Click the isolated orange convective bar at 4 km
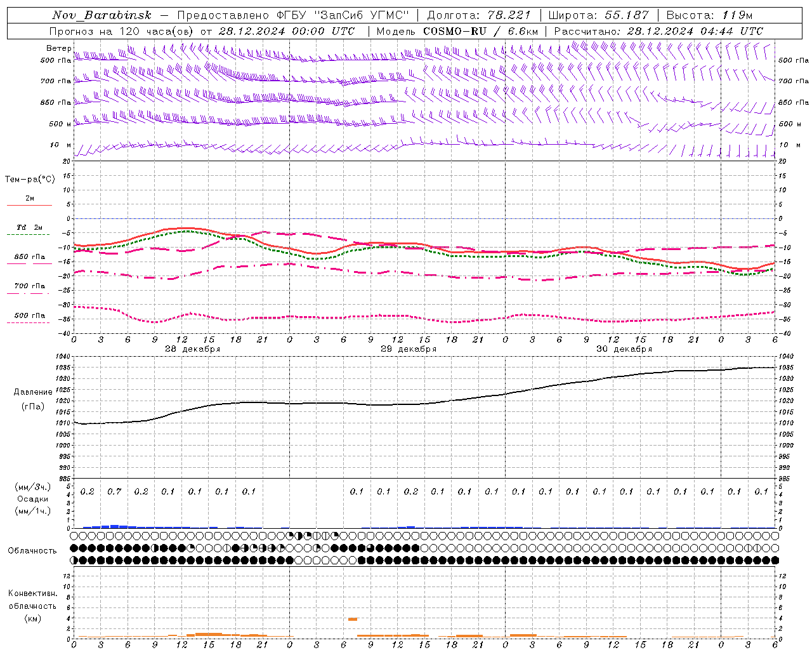Viewport: 812px width, 650px height. point(353,619)
